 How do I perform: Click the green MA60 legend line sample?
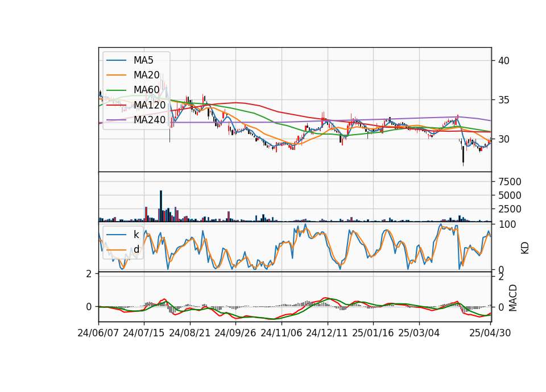[116, 90]
